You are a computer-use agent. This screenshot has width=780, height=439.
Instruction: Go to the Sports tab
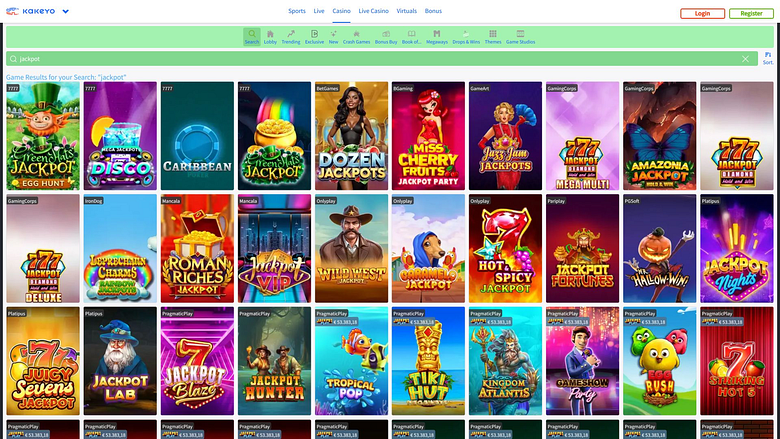pyautogui.click(x=297, y=11)
